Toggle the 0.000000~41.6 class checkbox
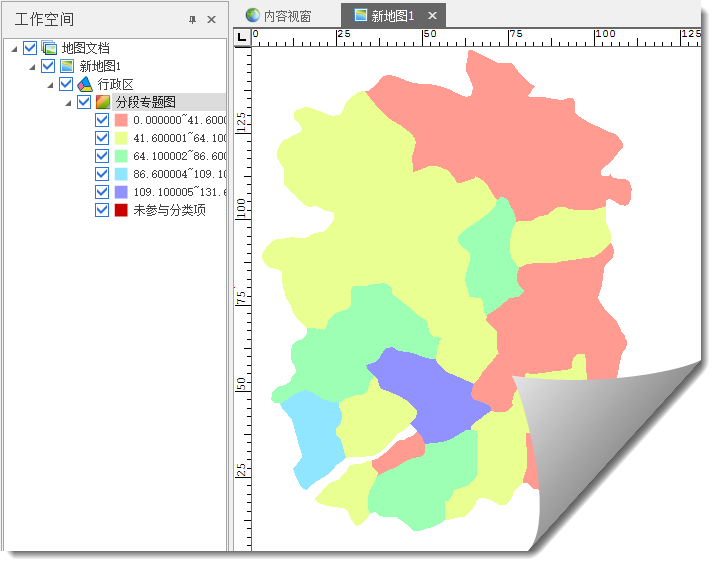 click(102, 120)
